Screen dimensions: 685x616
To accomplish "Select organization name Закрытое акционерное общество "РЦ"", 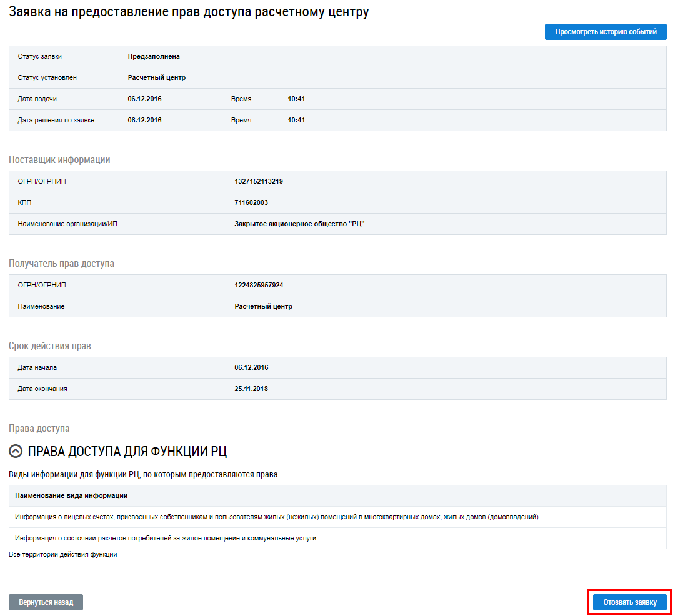I will coord(299,224).
